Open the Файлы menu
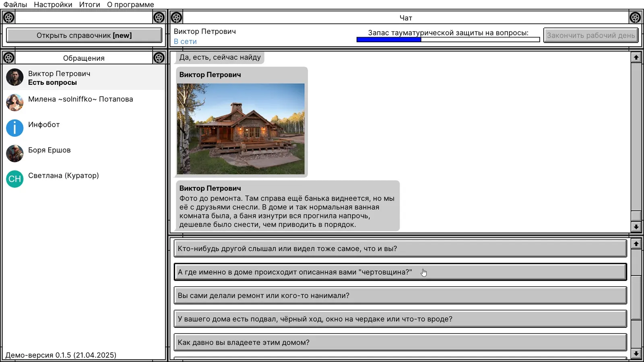 pyautogui.click(x=15, y=4)
